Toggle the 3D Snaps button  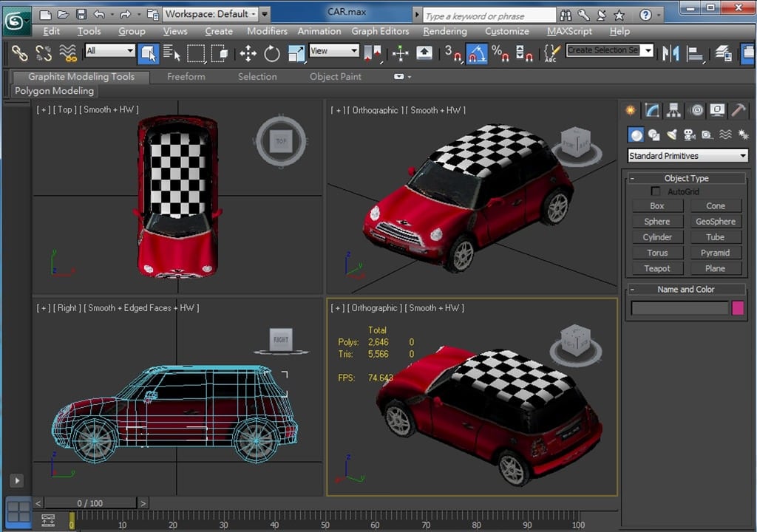(x=452, y=52)
